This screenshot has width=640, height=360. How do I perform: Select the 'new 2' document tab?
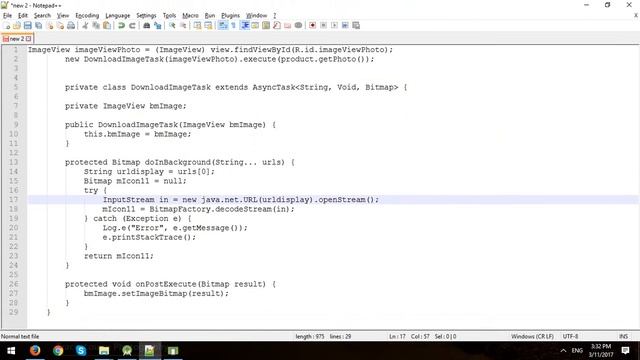pos(17,39)
